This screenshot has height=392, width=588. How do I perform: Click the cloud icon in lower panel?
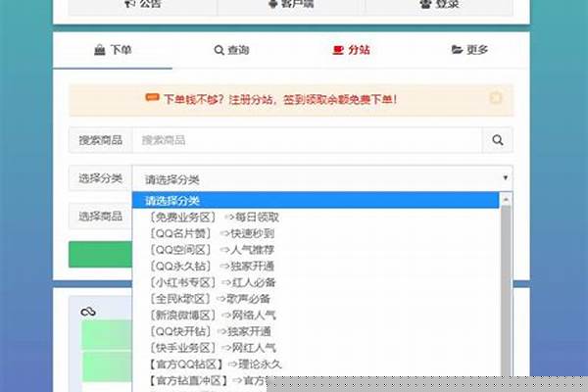[88, 312]
